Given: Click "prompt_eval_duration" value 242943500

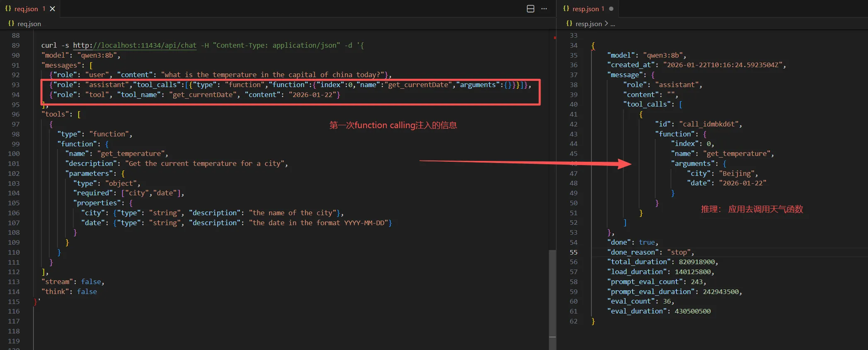Looking at the screenshot, I should click(x=720, y=292).
